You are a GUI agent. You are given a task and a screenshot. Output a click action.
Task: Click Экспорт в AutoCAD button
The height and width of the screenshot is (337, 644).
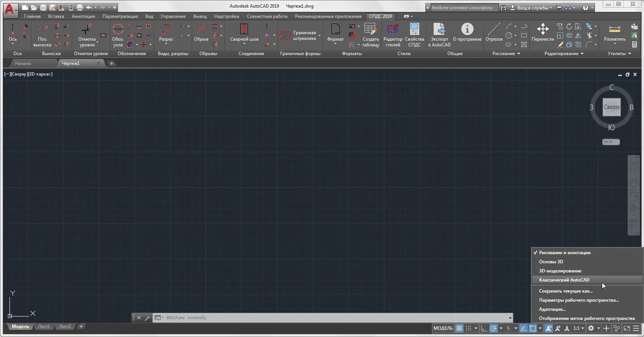[439, 35]
